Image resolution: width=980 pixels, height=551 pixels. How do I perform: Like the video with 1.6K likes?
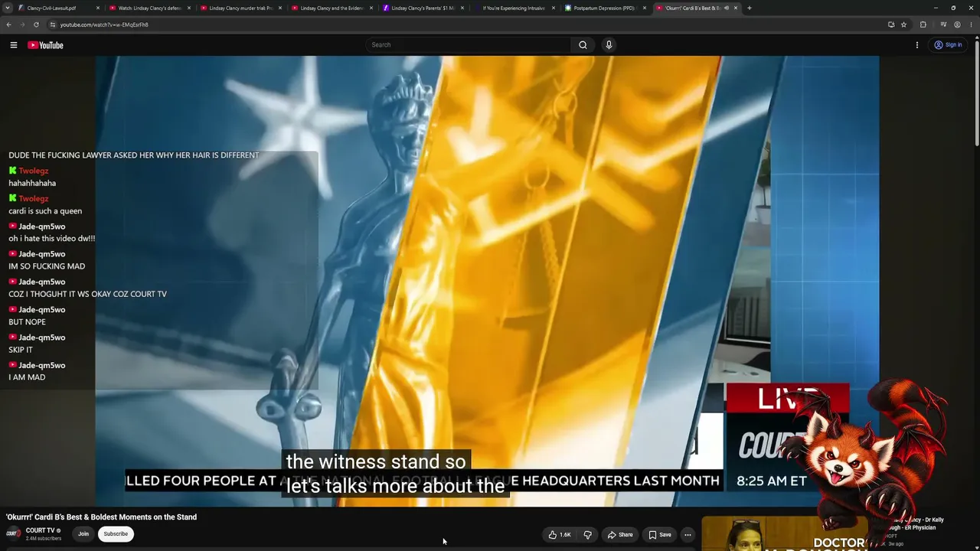(560, 535)
